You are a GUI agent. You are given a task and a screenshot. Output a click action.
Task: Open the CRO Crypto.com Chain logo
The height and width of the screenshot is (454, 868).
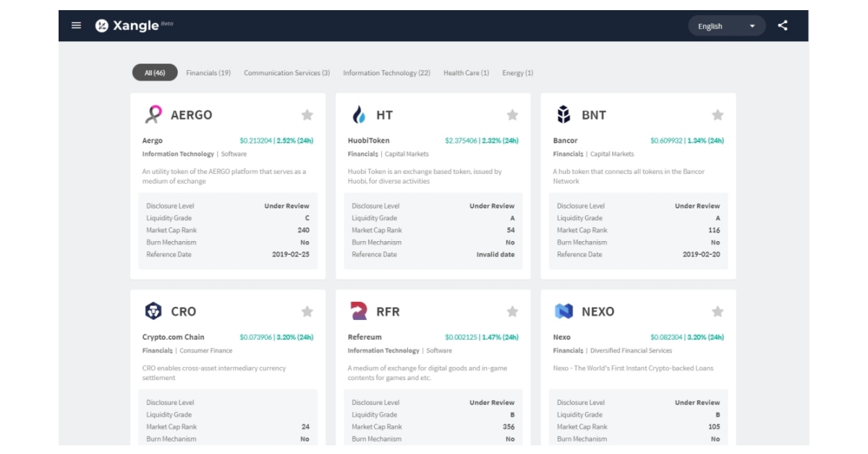click(x=153, y=311)
